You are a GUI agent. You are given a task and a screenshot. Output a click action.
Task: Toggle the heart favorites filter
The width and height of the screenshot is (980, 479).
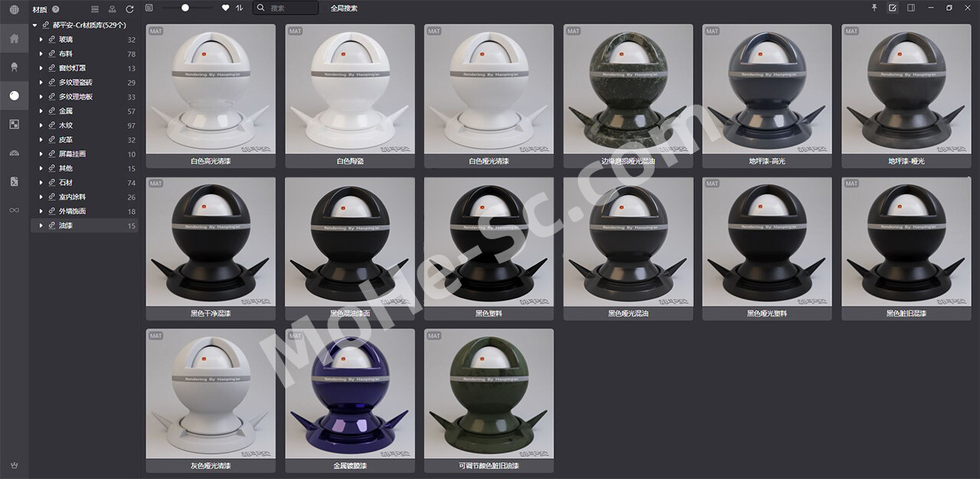tap(225, 8)
